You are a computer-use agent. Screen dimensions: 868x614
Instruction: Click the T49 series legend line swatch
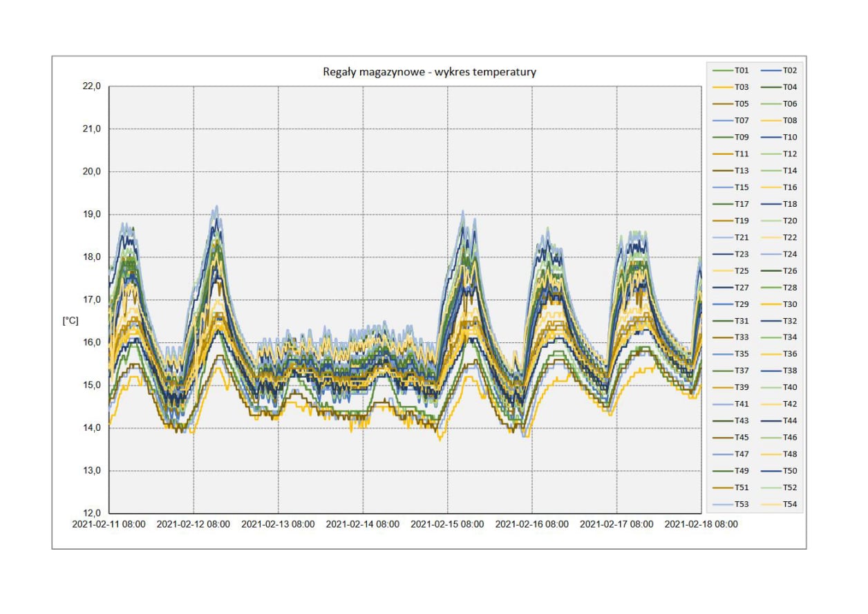722,471
